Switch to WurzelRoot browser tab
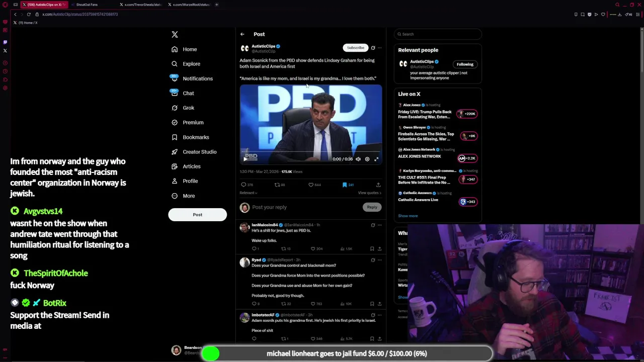Viewport: 644px width, 362px height. coord(189,5)
